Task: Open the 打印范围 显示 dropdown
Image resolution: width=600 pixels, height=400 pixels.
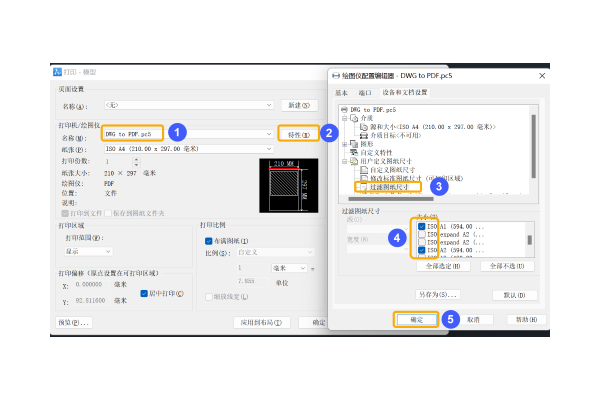Action: click(88, 251)
